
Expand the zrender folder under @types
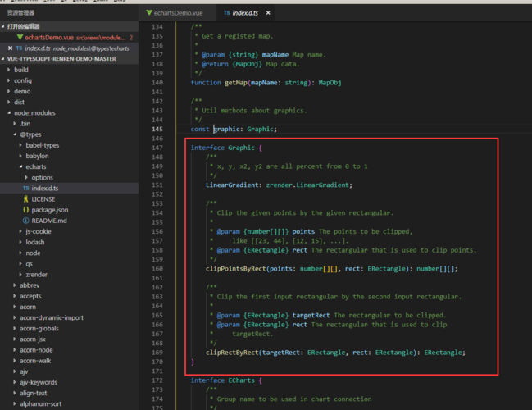pyautogui.click(x=20, y=275)
